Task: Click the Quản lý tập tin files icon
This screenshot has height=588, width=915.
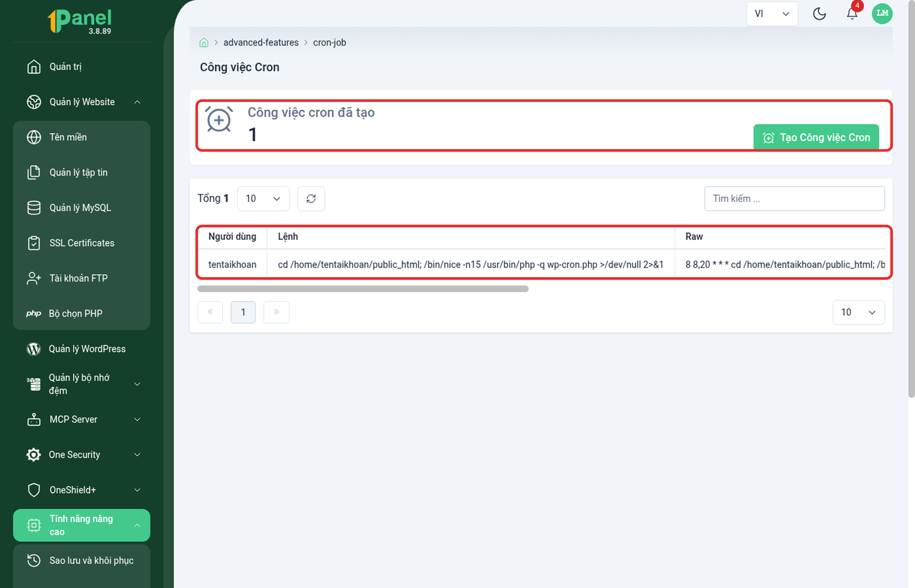Action: tap(34, 172)
